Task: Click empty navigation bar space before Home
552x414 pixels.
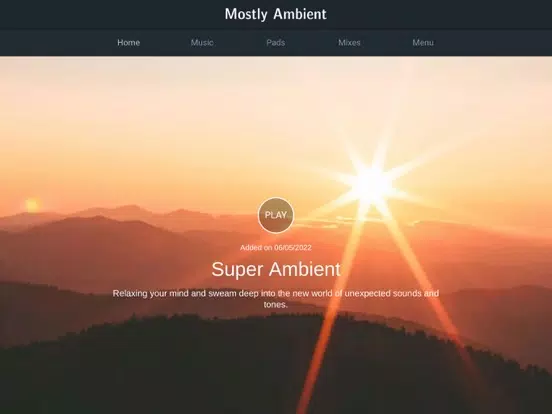Action: coord(56,43)
